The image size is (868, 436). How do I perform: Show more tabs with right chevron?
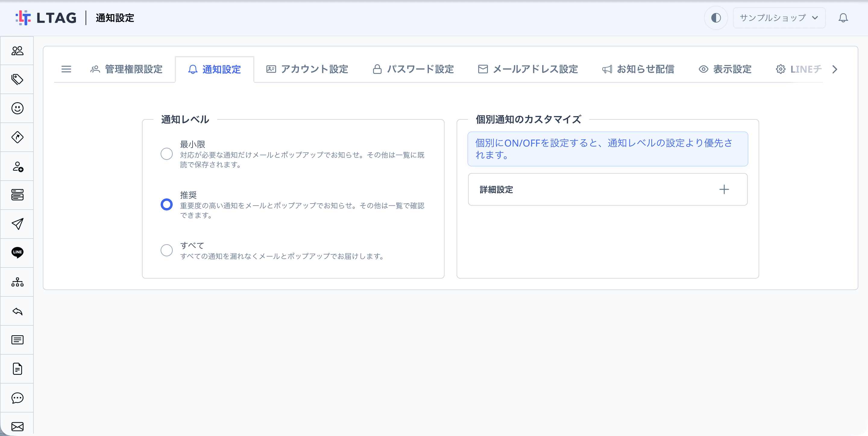point(835,69)
